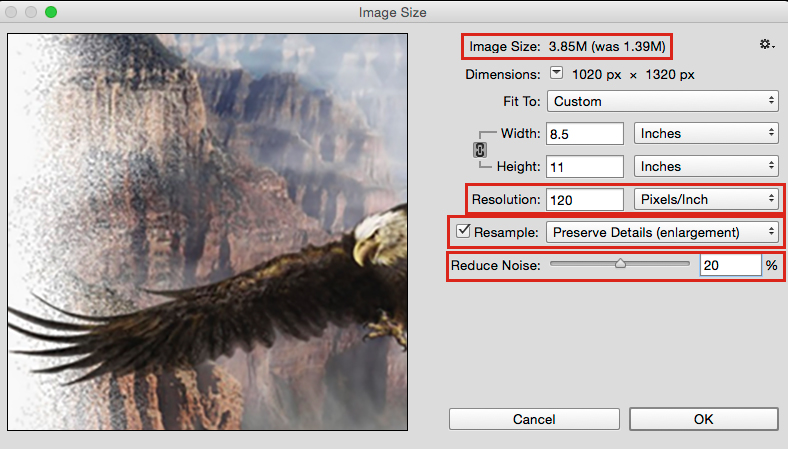
Task: Open the Height units dropdown
Action: 706,166
